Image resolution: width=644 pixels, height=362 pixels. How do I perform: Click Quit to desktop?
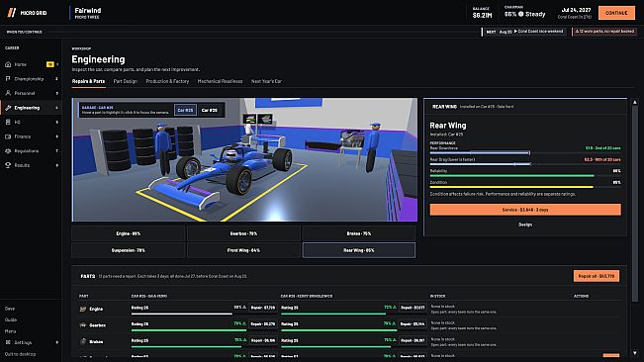pos(20,354)
